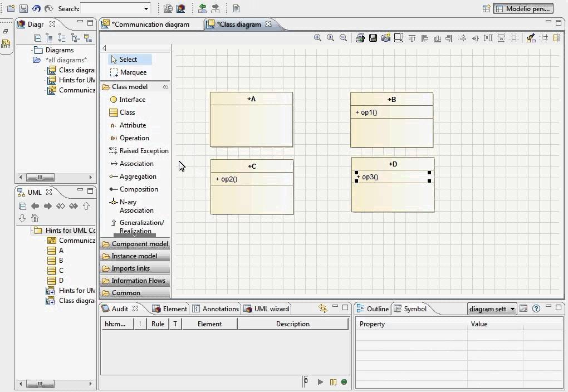This screenshot has width=568, height=392.
Task: Undo the last action via the main toolbar arrow
Action: [x=36, y=8]
